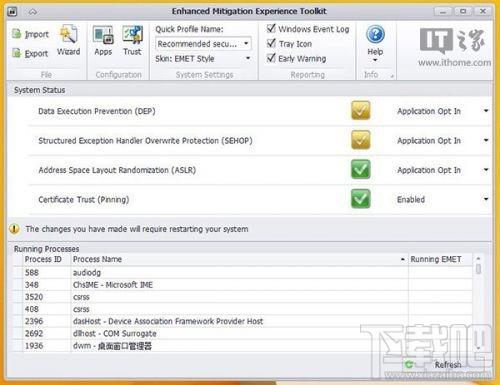Select the dllhost - COM Surrogate row

click(243, 333)
